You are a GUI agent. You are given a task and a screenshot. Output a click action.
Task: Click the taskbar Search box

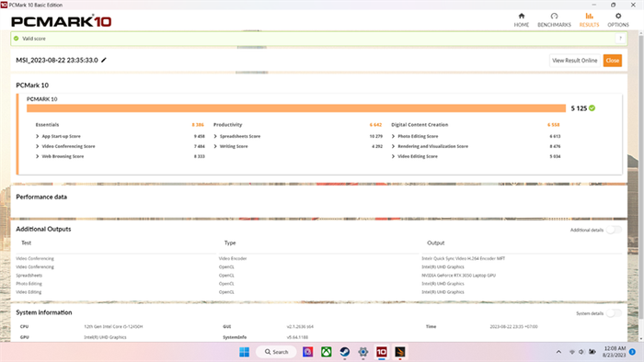click(276, 352)
